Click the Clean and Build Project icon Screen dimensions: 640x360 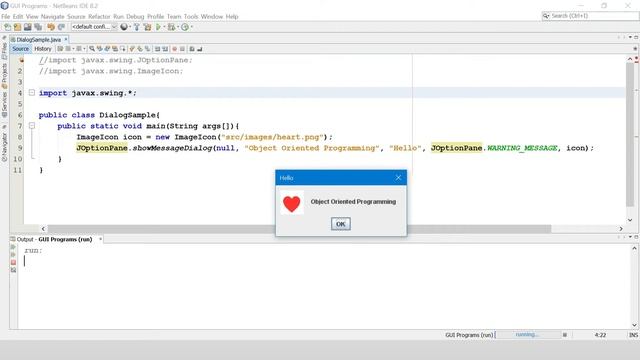pyautogui.click(x=147, y=27)
